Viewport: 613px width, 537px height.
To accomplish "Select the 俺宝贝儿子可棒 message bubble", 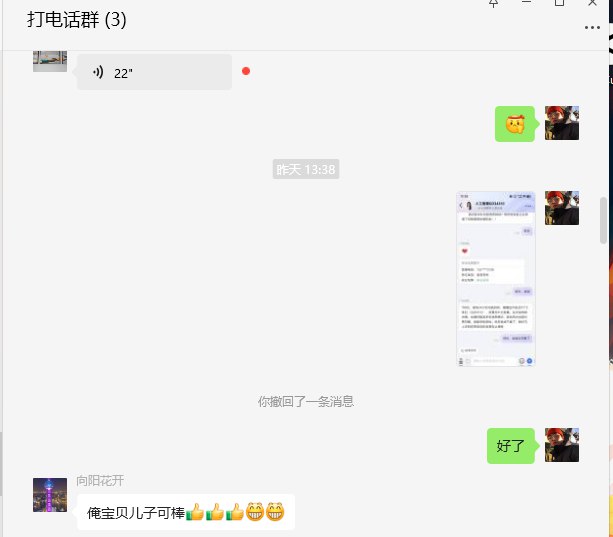I will [x=185, y=513].
